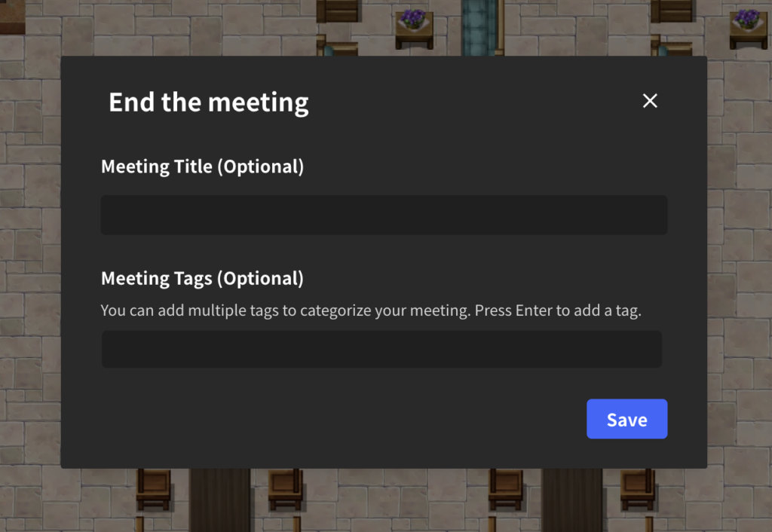Click the 'End the meeting' dialog heading
This screenshot has height=532, width=772.
click(x=209, y=102)
